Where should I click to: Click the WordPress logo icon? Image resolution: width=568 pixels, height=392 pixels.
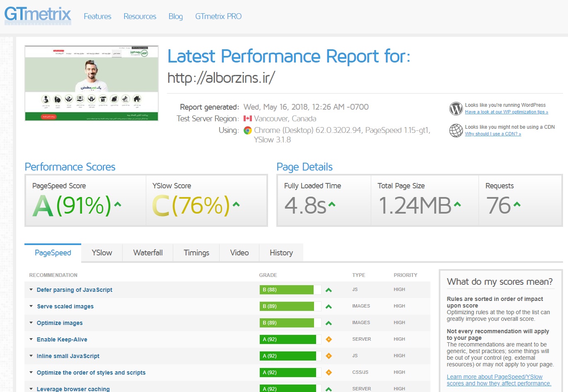(456, 108)
